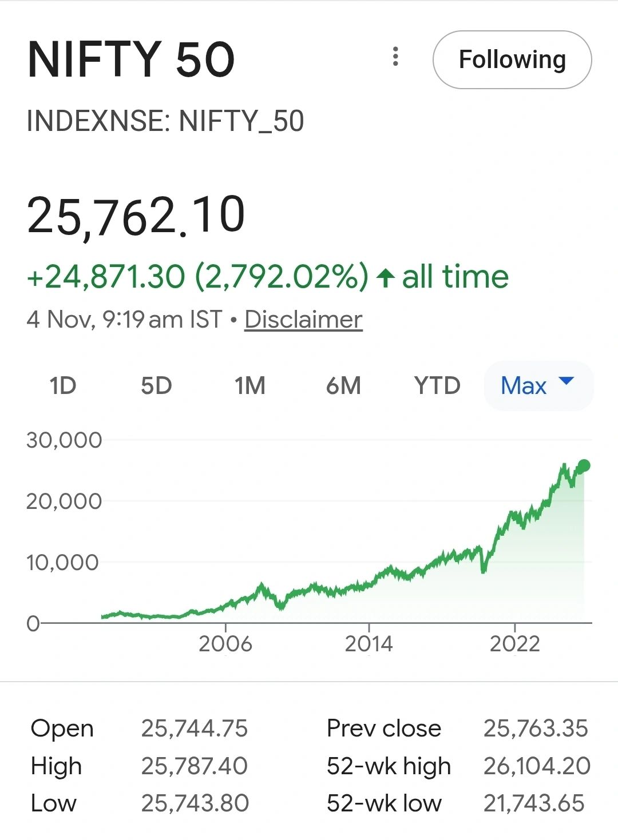Image resolution: width=618 pixels, height=840 pixels.
Task: Open the three-dot more options menu
Action: tap(395, 57)
